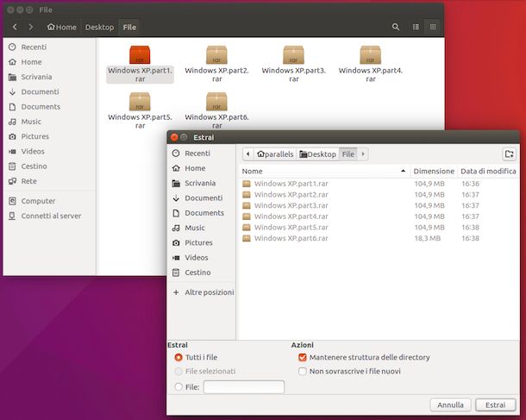The height and width of the screenshot is (420, 526).
Task: Open Videos in Files window sidebar
Action: click(50, 151)
